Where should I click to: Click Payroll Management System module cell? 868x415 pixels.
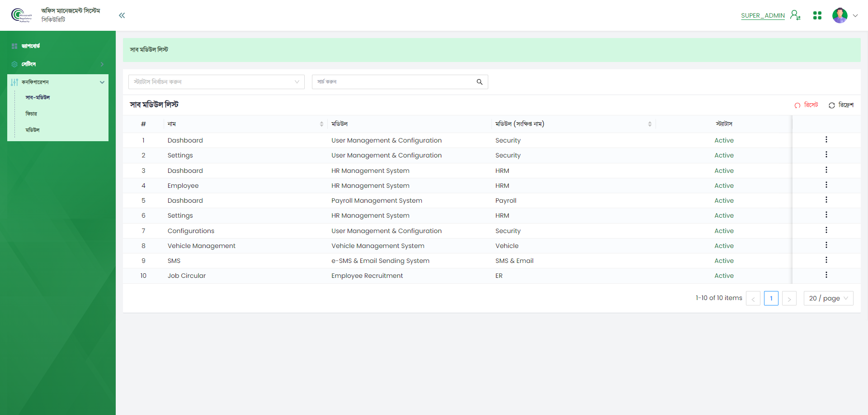click(377, 200)
